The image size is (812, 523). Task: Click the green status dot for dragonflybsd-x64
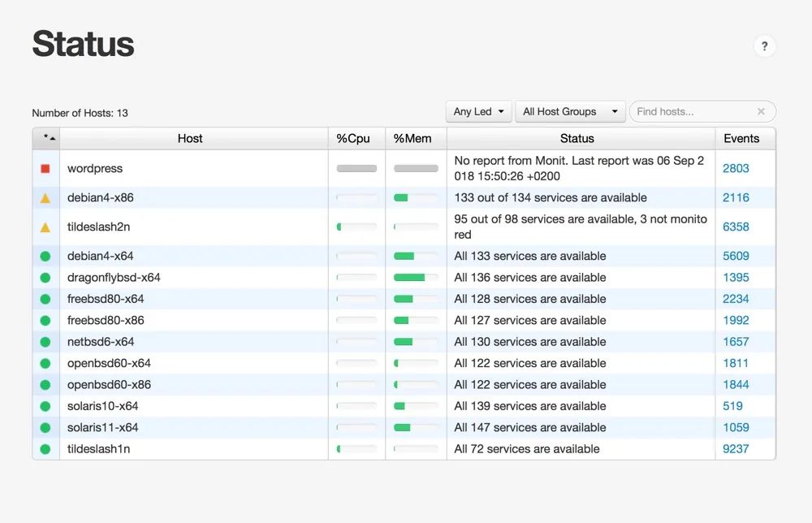coord(45,278)
